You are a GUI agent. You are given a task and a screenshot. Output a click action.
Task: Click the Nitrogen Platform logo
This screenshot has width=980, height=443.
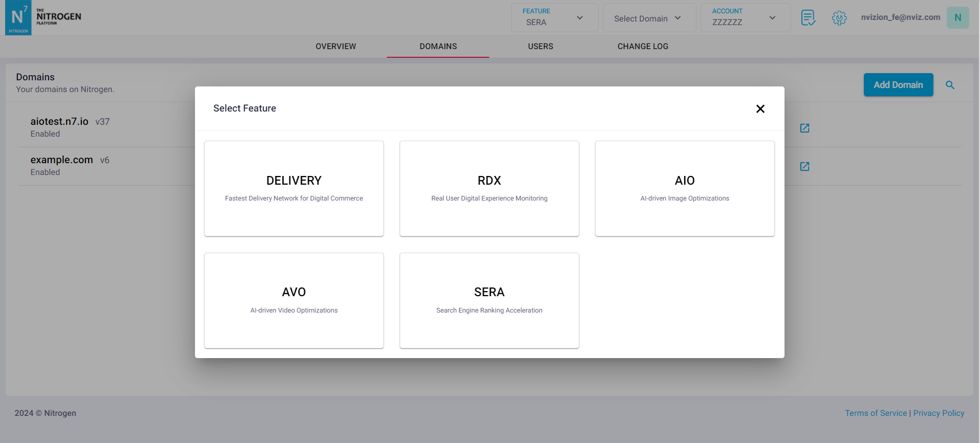43,18
